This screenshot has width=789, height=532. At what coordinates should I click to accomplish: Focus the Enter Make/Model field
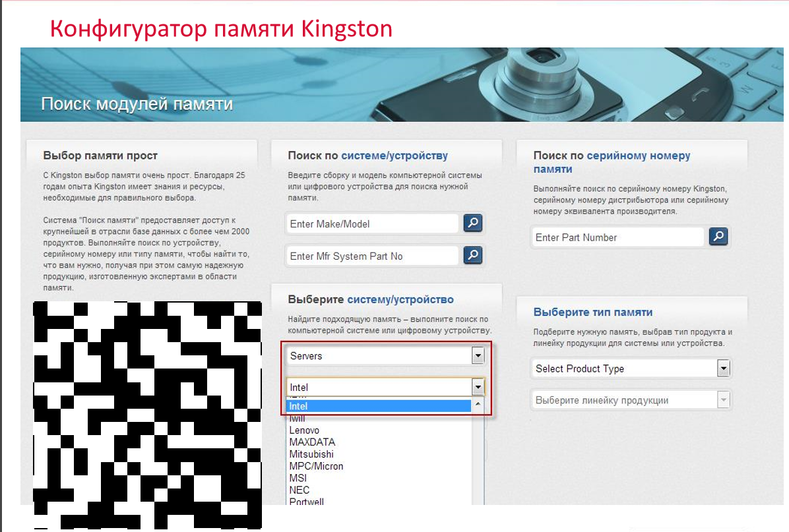point(372,223)
